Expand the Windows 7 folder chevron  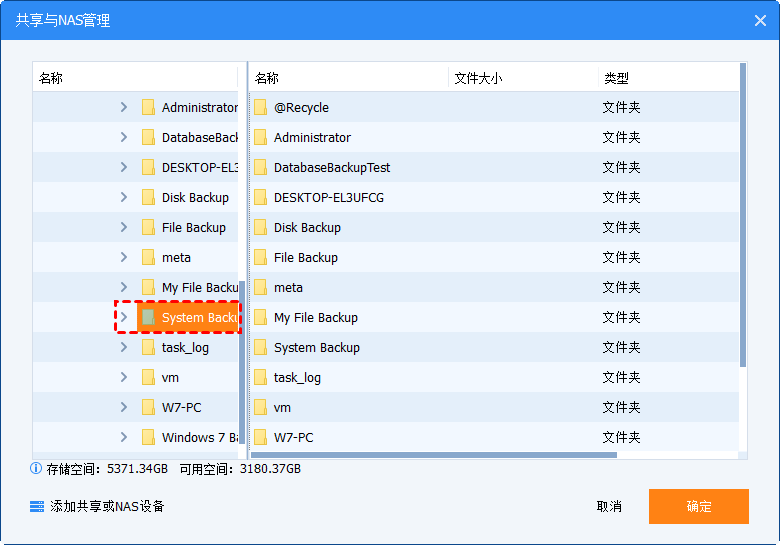click(124, 438)
